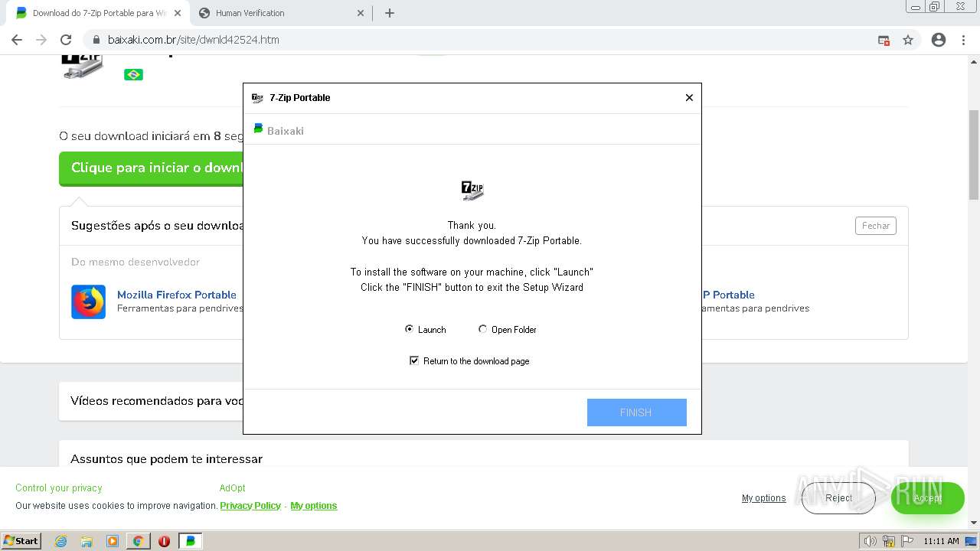Click the page vertical scrollbar thumb

click(x=974, y=155)
